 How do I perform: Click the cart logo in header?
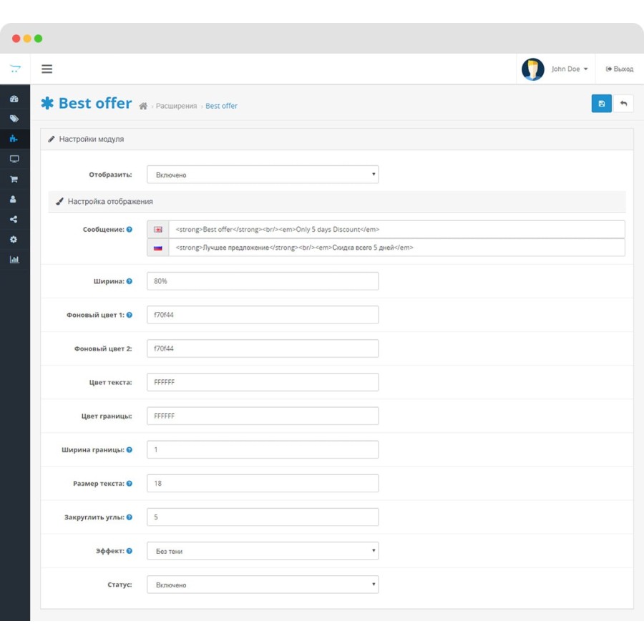pyautogui.click(x=15, y=69)
